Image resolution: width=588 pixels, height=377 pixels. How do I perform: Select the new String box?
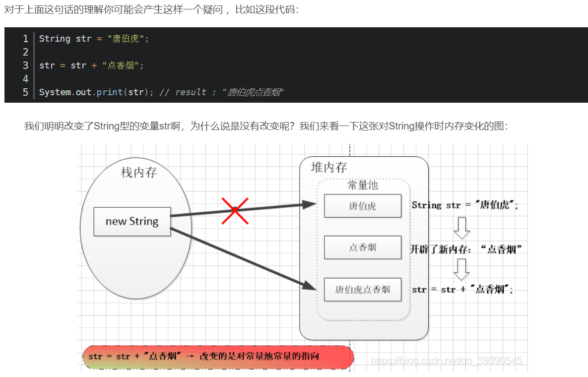click(x=132, y=221)
